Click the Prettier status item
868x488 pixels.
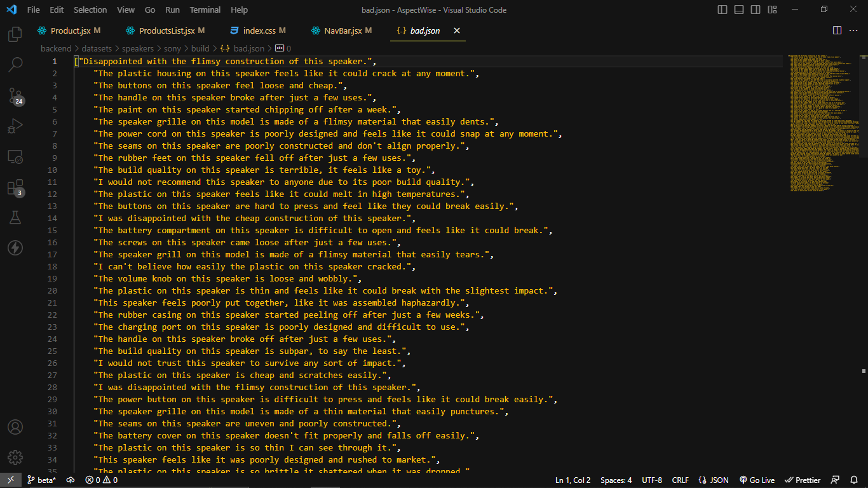pyautogui.click(x=803, y=480)
